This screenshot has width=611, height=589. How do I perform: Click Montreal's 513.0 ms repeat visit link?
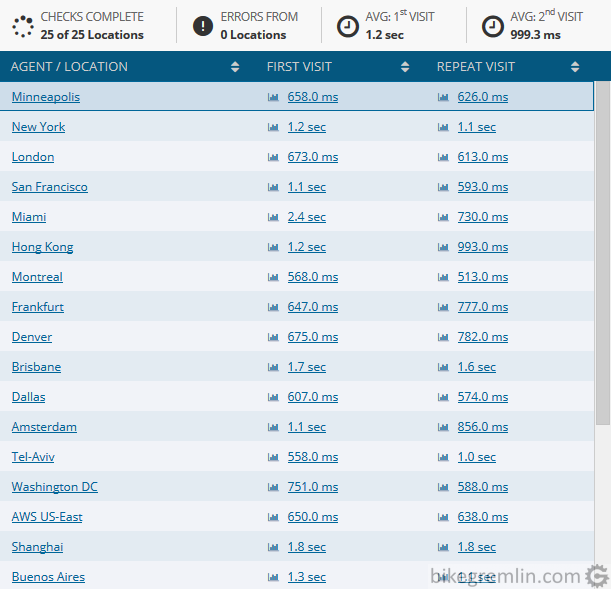(483, 277)
